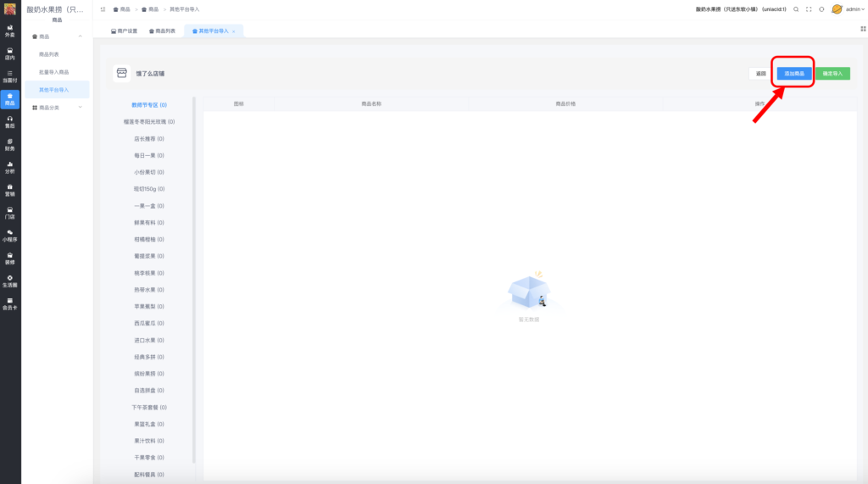
Task: Select the 店长推荐 category in list
Action: point(148,138)
